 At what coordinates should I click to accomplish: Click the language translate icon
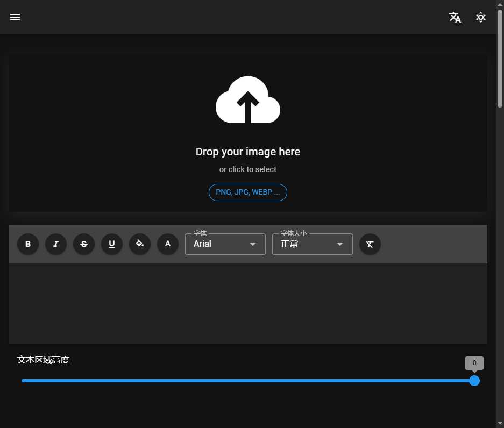455,17
